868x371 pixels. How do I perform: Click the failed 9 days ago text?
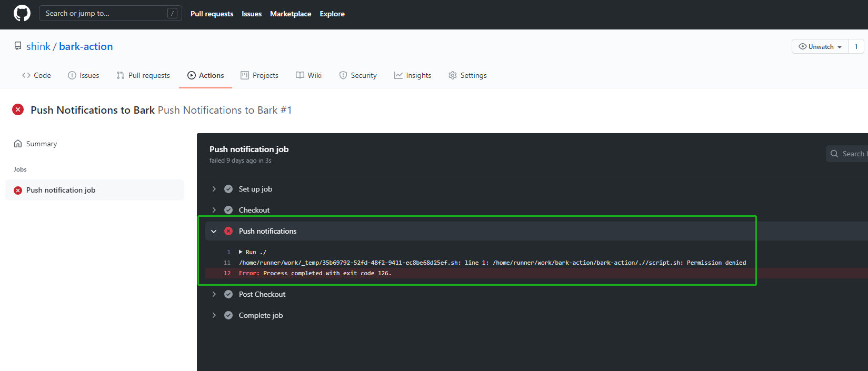click(241, 161)
